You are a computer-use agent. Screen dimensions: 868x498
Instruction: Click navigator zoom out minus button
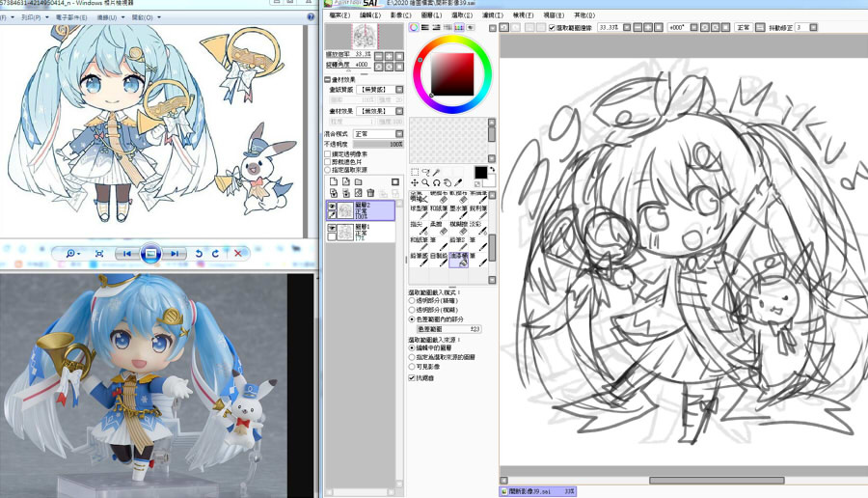[379, 56]
